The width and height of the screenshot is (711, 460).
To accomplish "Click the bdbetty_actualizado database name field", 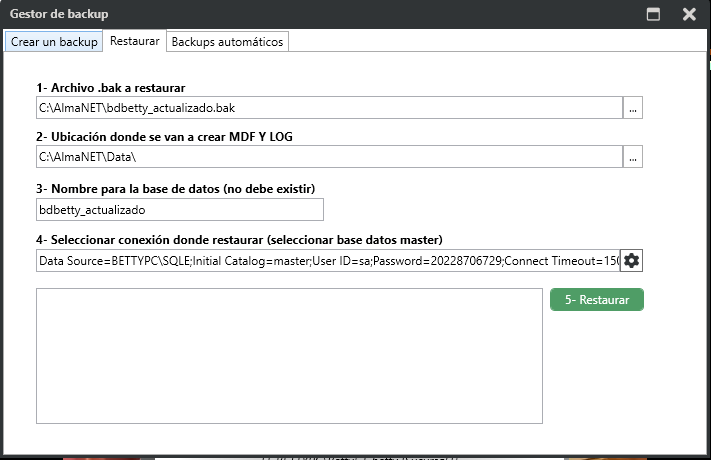I will click(179, 210).
